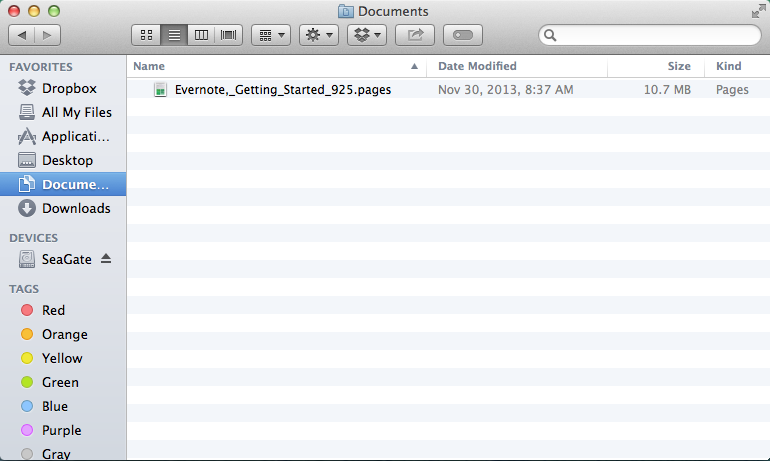This screenshot has height=461, width=770.
Task: Open All My Files in sidebar
Action: click(x=76, y=112)
